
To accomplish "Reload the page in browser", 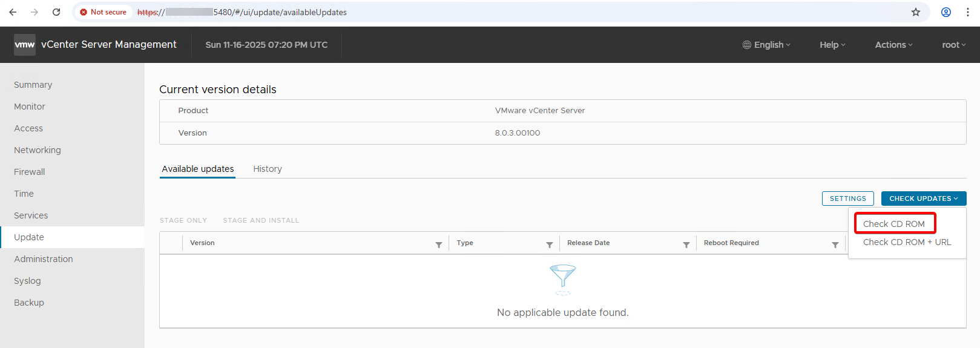I will (56, 12).
